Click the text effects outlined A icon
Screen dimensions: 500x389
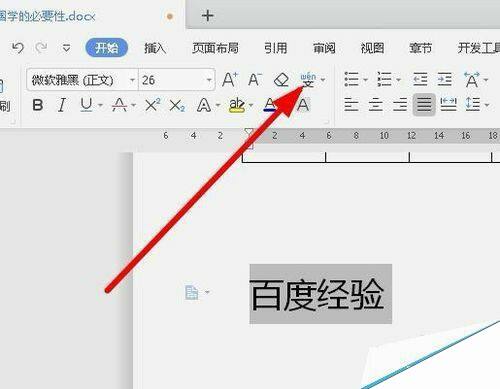pyautogui.click(x=204, y=105)
